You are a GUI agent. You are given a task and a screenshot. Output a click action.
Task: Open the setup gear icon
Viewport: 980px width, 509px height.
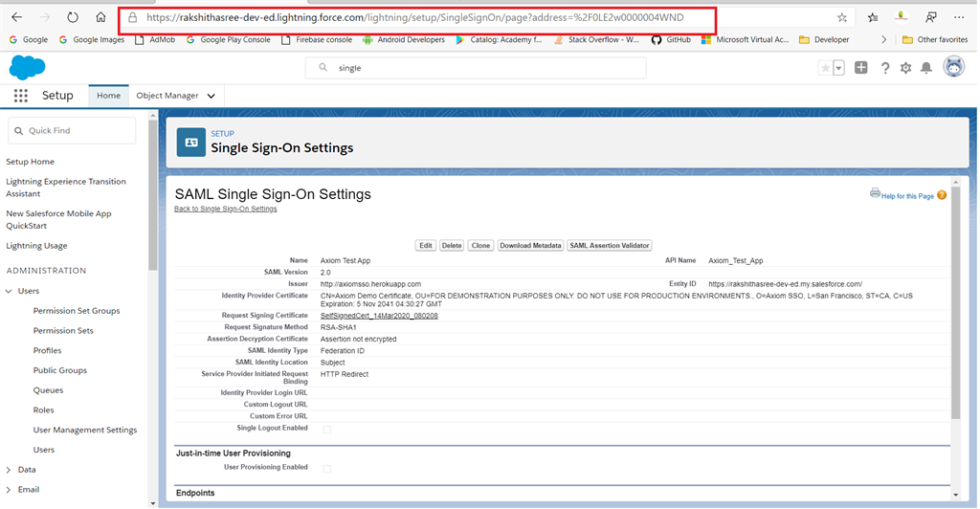point(905,68)
